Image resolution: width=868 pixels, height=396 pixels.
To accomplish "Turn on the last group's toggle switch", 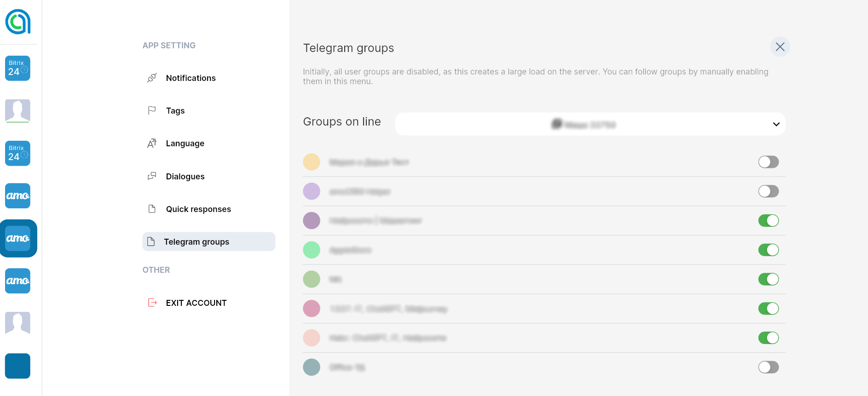I will 768,367.
